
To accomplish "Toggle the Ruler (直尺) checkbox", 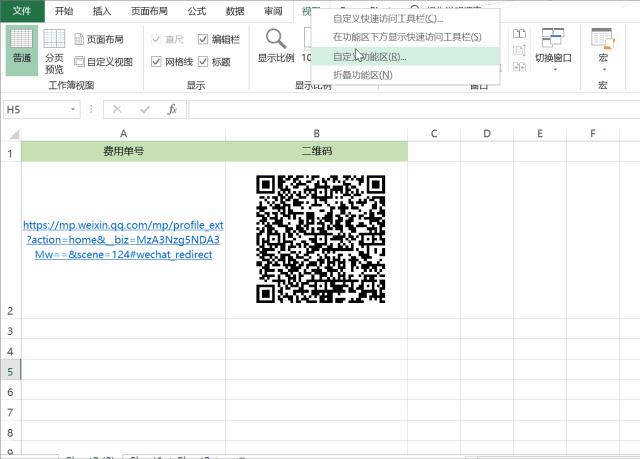I will point(156,40).
